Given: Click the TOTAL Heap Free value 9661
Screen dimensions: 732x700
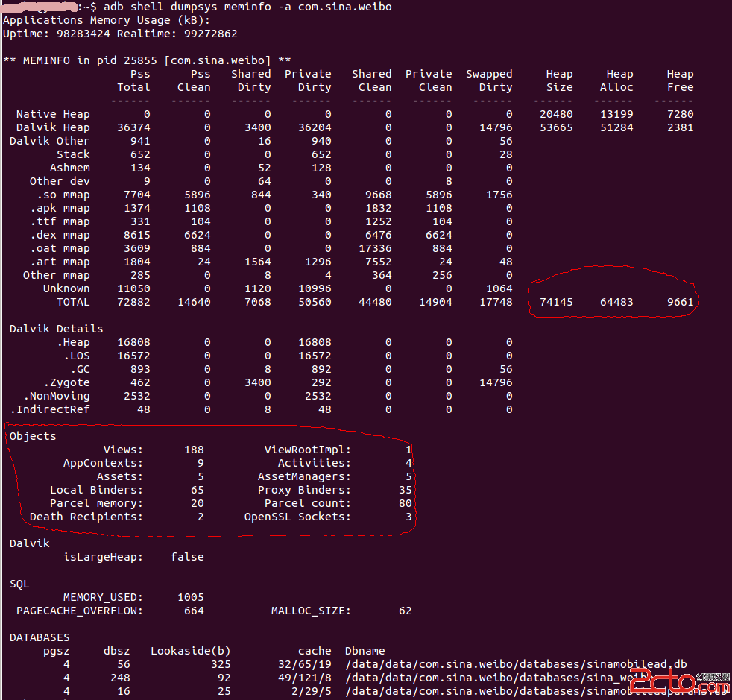Looking at the screenshot, I should point(680,303).
